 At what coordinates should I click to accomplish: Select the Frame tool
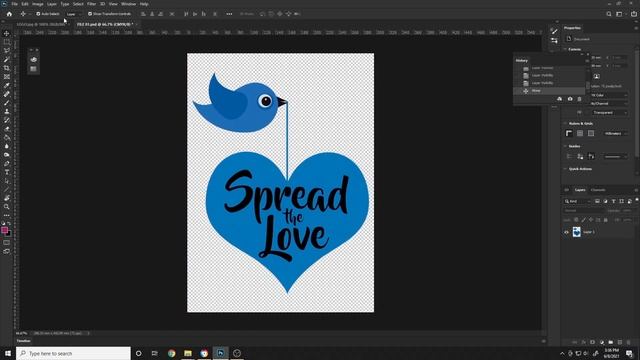click(7, 77)
